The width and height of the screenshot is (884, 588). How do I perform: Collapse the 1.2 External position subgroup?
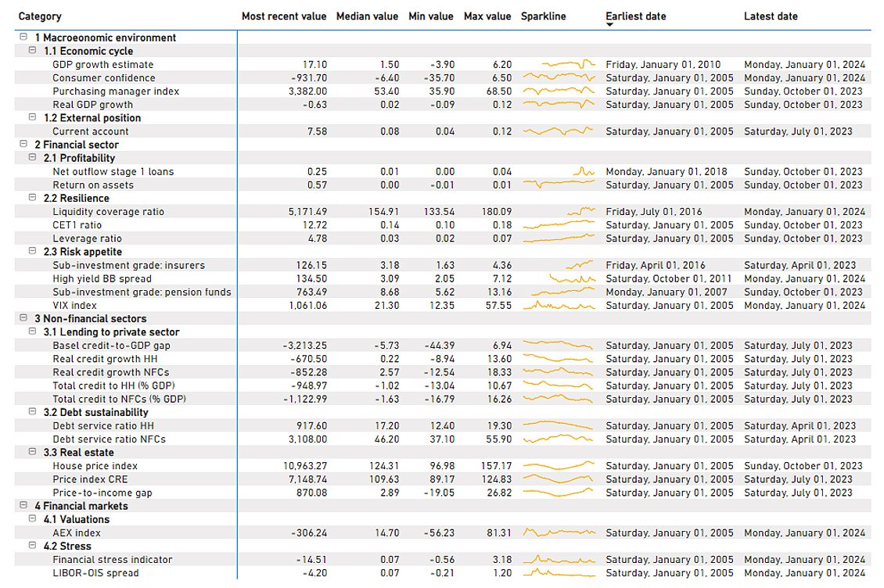pyautogui.click(x=33, y=117)
